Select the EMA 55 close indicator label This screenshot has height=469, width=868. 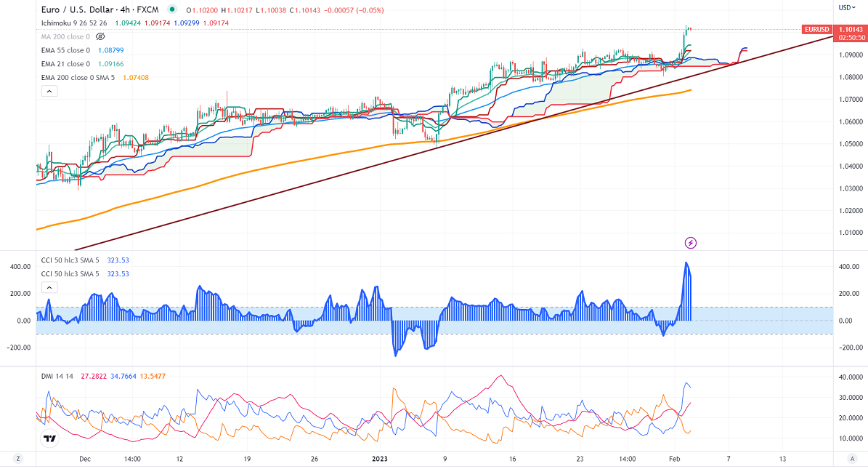coord(65,50)
